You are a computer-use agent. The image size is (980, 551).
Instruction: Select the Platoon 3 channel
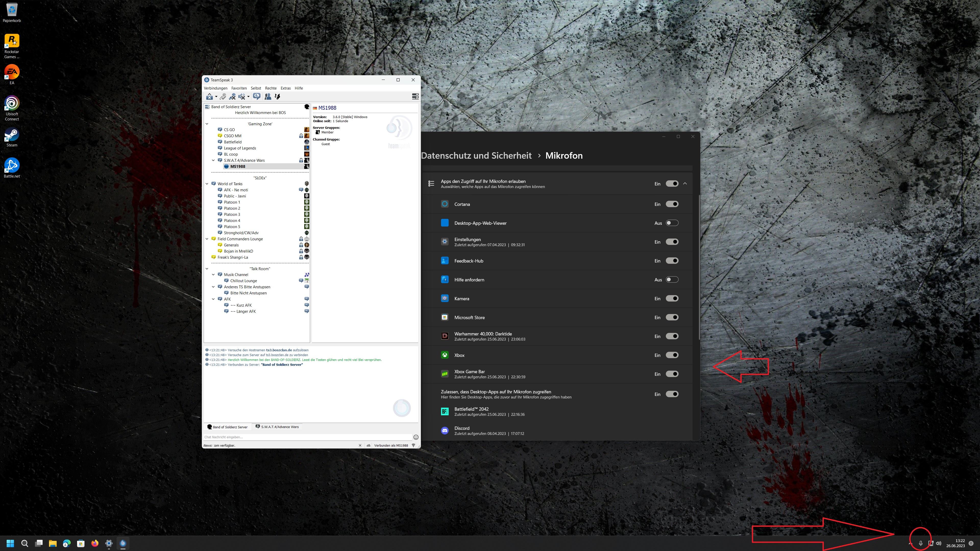tap(232, 215)
